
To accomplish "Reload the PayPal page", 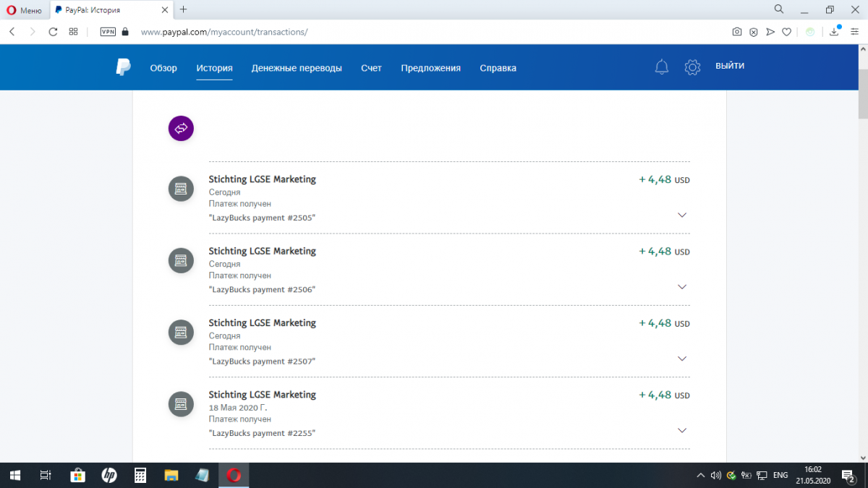I will coord(53,32).
